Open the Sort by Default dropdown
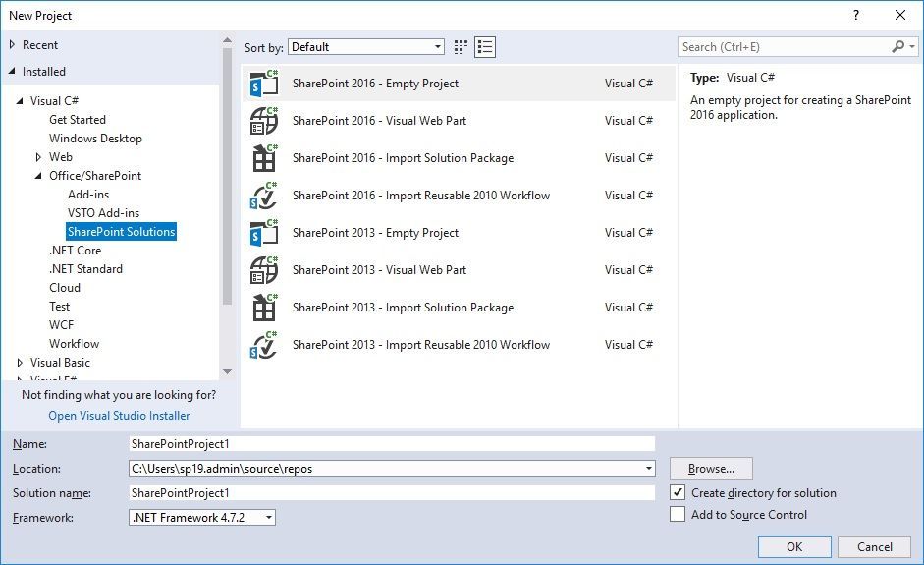The width and height of the screenshot is (924, 565). [x=366, y=47]
